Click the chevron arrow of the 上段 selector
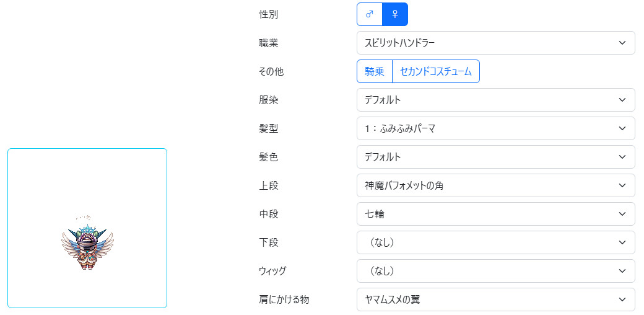This screenshot has height=315, width=644. [x=622, y=186]
